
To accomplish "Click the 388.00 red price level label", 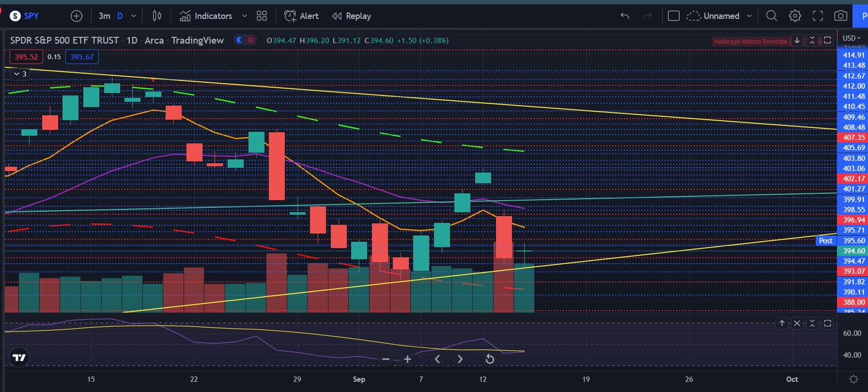I will (x=853, y=302).
